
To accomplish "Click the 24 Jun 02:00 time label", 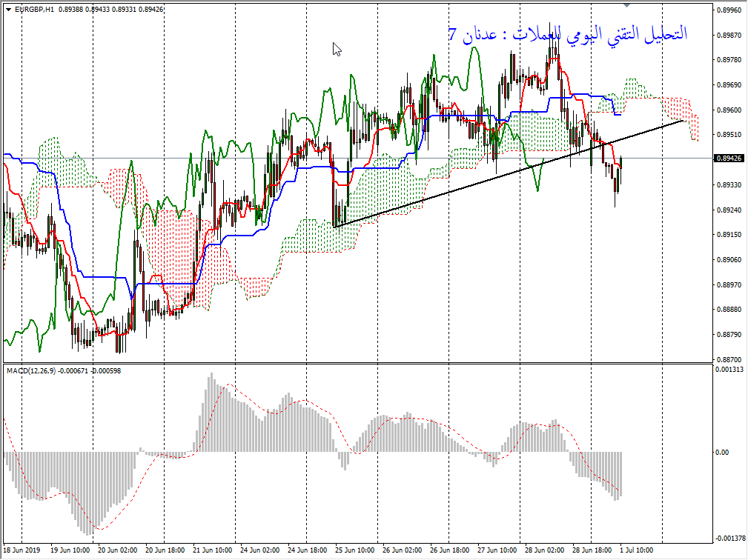I will pyautogui.click(x=259, y=550).
